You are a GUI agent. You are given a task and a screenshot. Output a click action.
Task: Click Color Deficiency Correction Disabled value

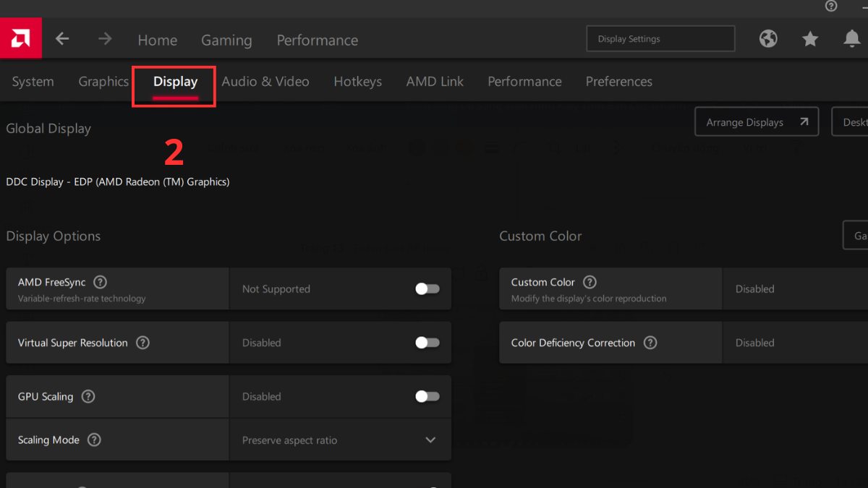[754, 343]
